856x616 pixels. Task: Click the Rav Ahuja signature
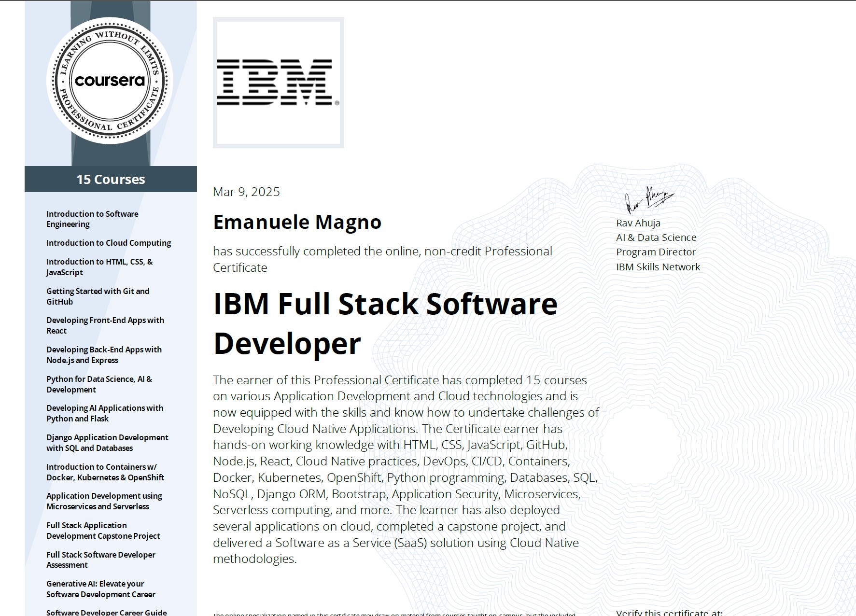point(649,200)
